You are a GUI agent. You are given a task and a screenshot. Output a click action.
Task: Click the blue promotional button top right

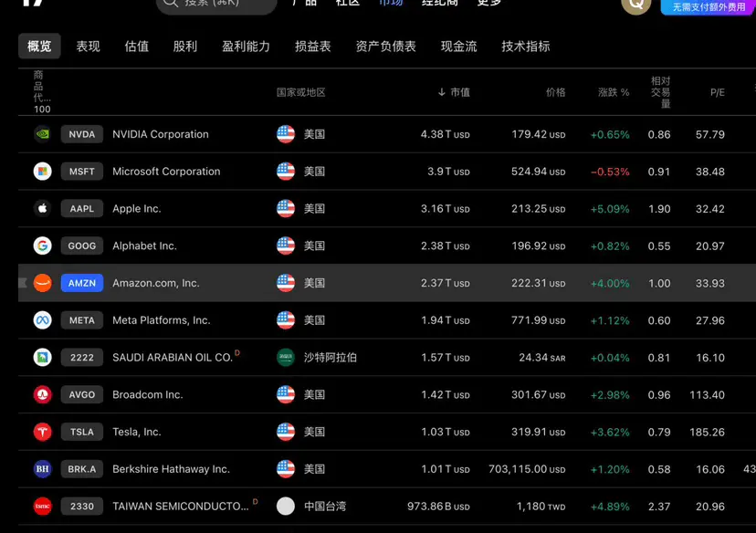pos(708,6)
